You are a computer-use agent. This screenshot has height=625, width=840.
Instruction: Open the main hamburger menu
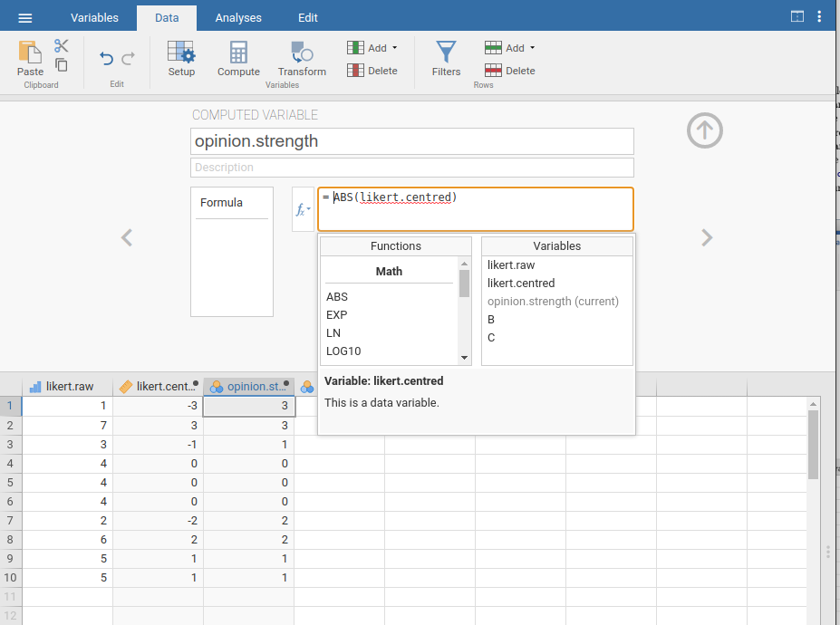(24, 18)
